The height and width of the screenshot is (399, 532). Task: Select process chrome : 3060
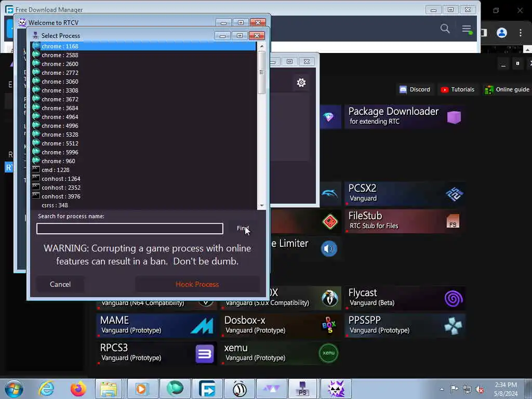[x=143, y=82]
